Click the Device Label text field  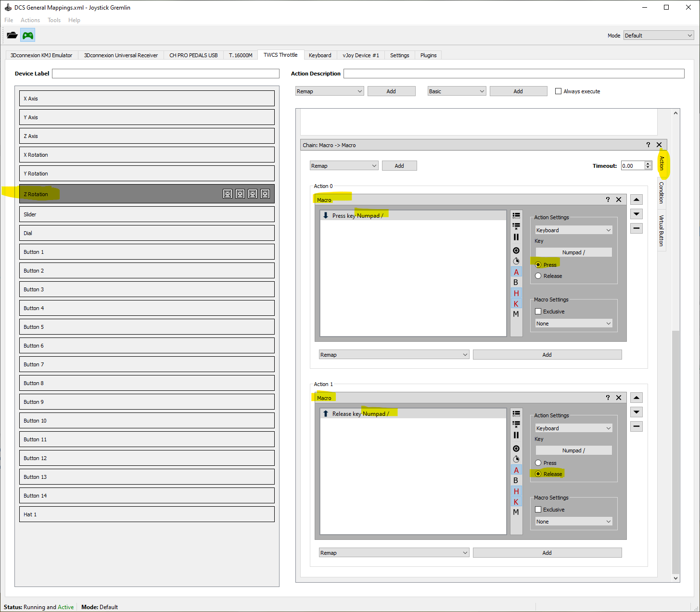[x=165, y=74]
